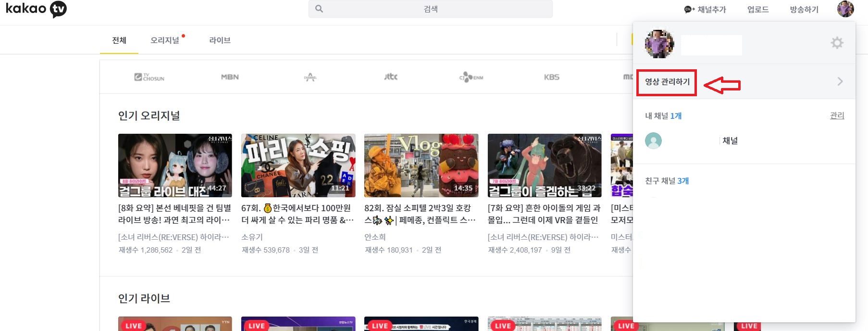Open second LIVE thumbnail with purple background
868x331 pixels.
tap(298, 324)
